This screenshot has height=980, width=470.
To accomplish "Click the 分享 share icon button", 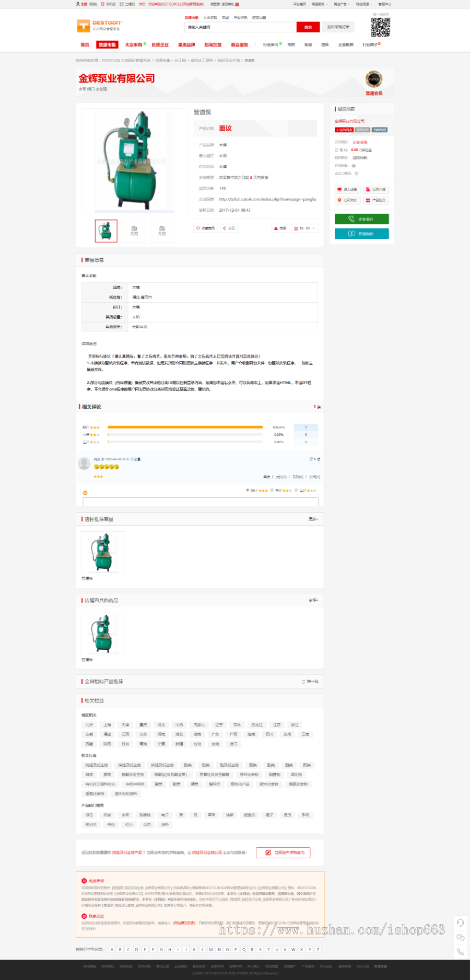I will click(x=229, y=228).
